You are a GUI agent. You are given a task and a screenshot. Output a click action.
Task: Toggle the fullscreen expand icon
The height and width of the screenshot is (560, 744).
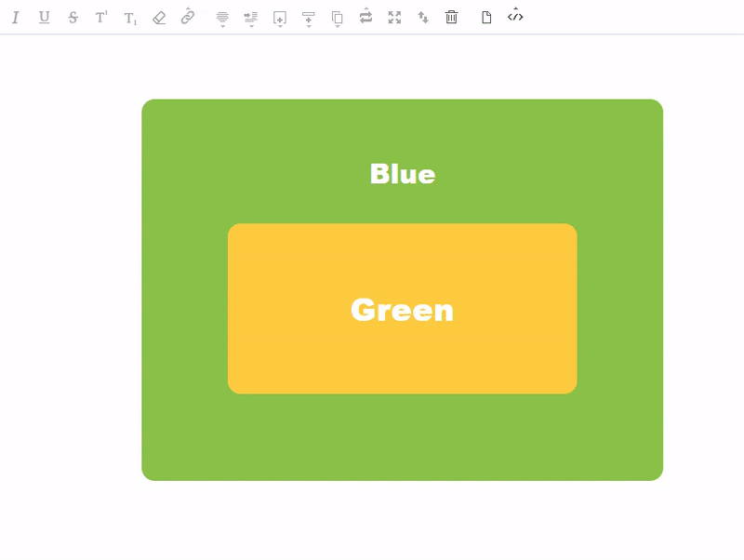(x=394, y=18)
